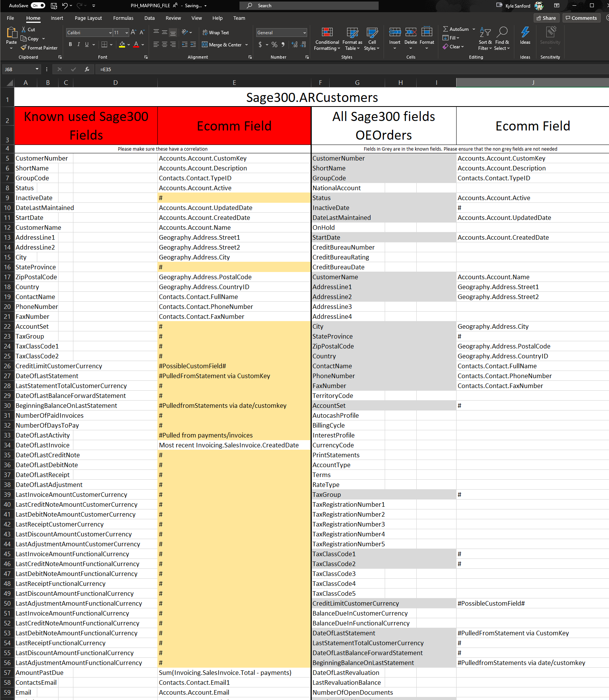Increase the indent level
This screenshot has width=609, height=700.
[193, 45]
